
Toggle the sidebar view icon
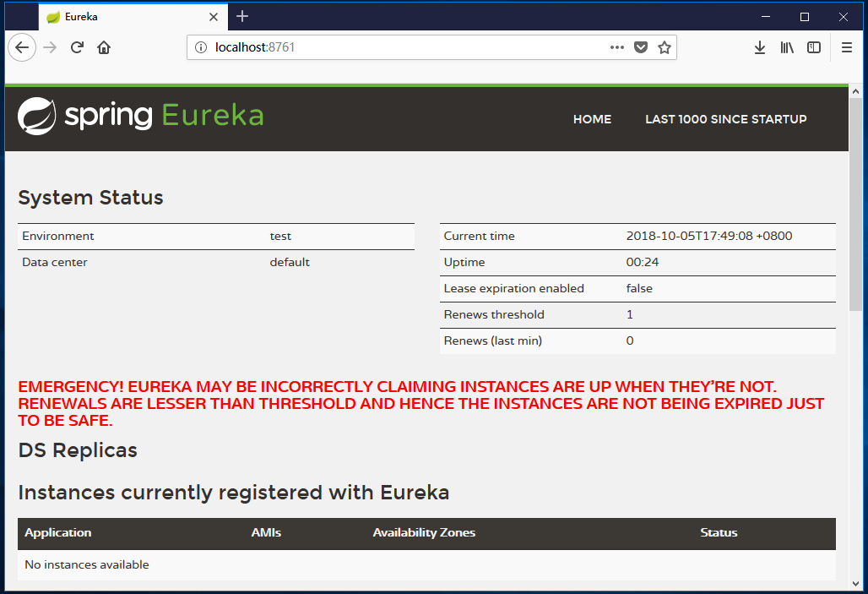(814, 47)
